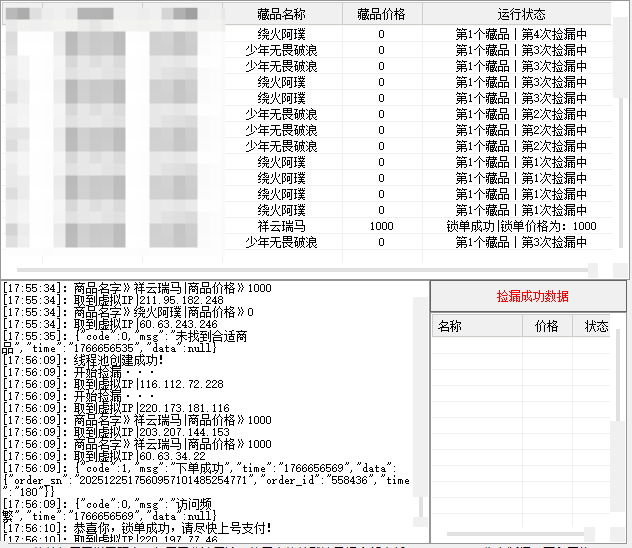Screen dimensions: 632x548
Task: Sort by the 藏品名称 column header
Action: point(281,14)
